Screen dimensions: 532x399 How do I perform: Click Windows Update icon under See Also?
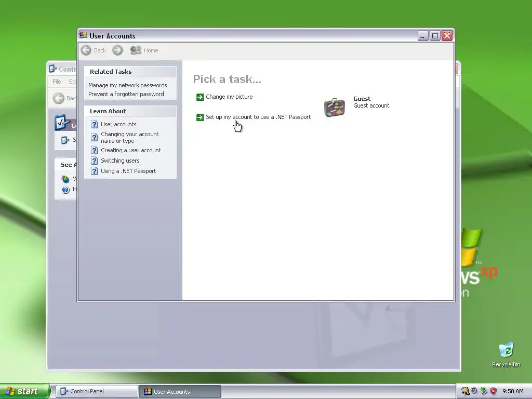pos(65,179)
